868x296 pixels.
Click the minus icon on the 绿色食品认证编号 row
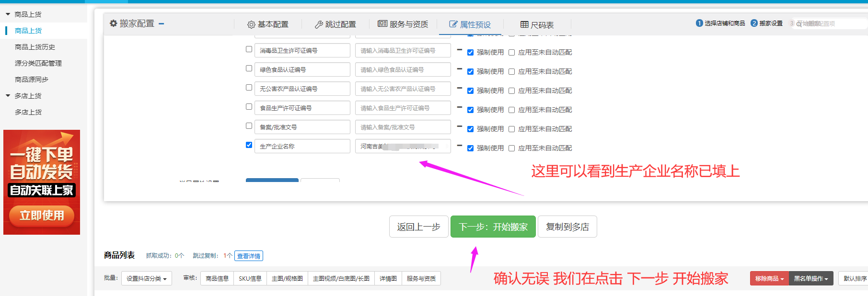coord(459,69)
